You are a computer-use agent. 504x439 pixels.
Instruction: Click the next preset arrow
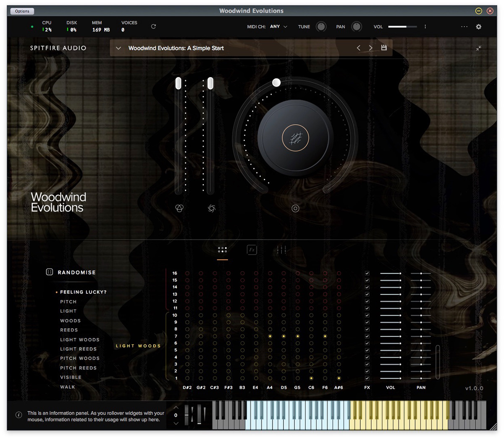tap(370, 48)
